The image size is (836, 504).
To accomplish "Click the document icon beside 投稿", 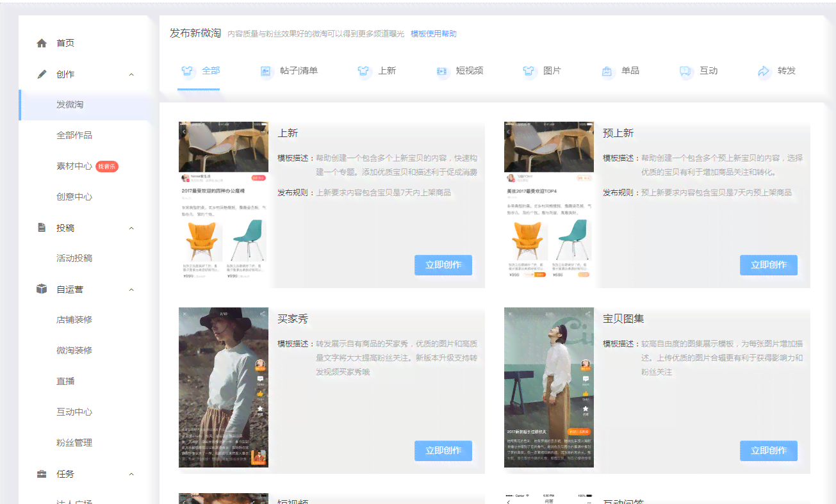I will 42,227.
